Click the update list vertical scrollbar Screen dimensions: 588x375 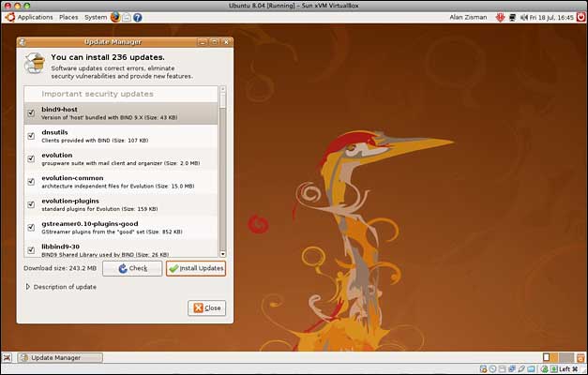[222, 169]
